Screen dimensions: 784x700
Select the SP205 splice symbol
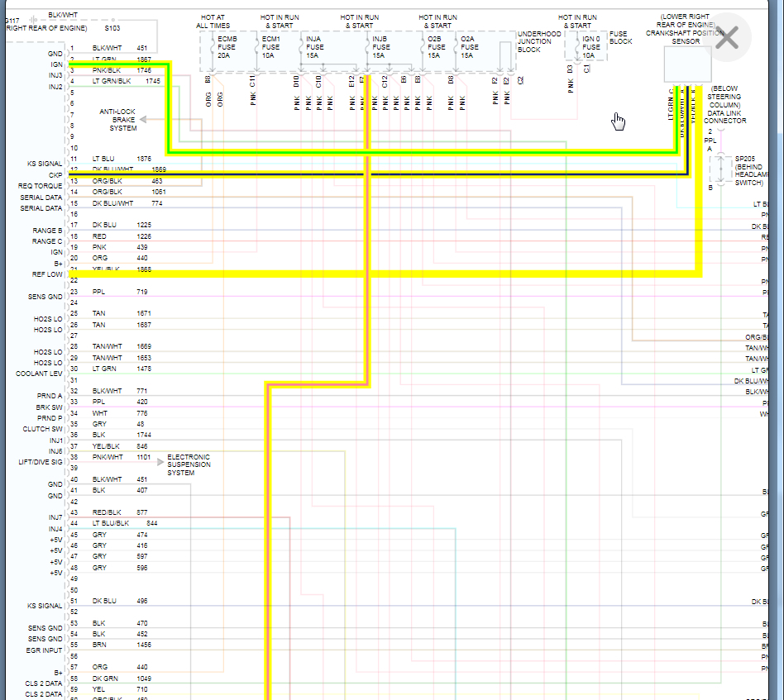[x=720, y=170]
